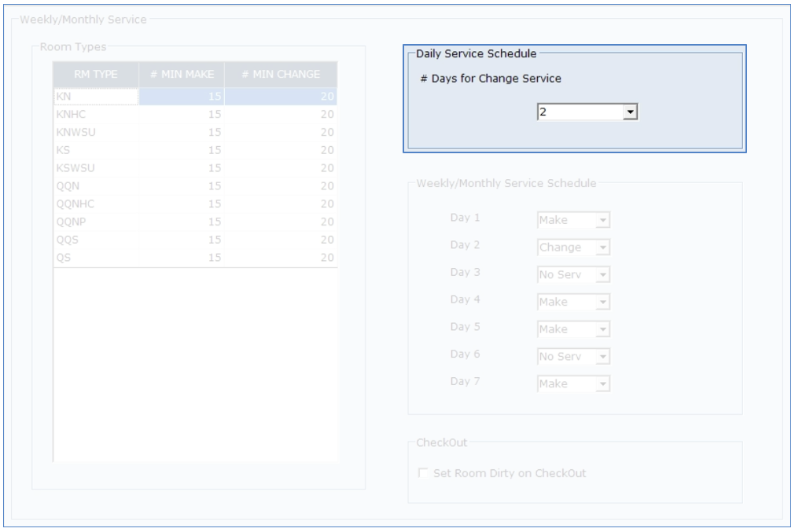Open the Day 4 service dropdown

coord(602,303)
